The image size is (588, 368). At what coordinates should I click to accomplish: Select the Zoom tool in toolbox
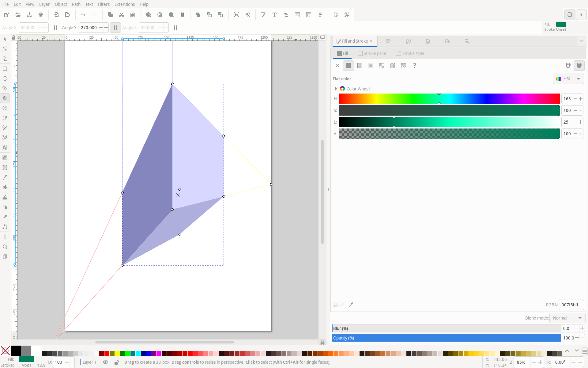tap(5, 247)
